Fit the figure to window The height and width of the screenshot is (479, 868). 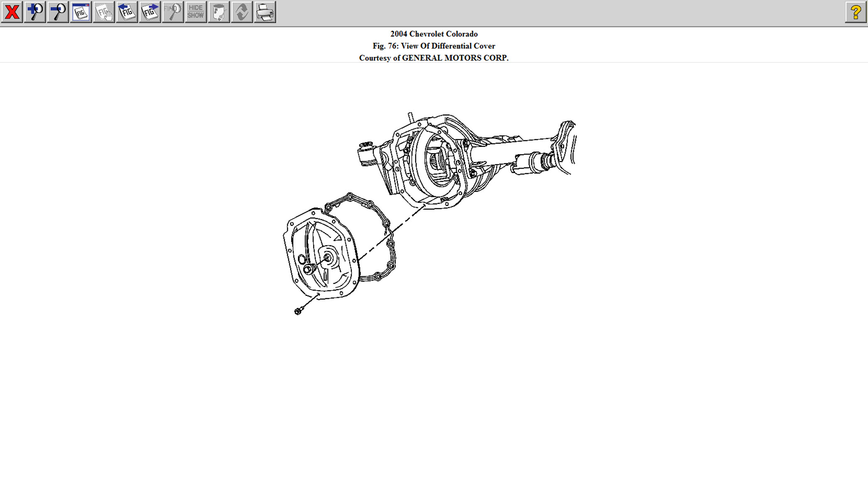[81, 12]
